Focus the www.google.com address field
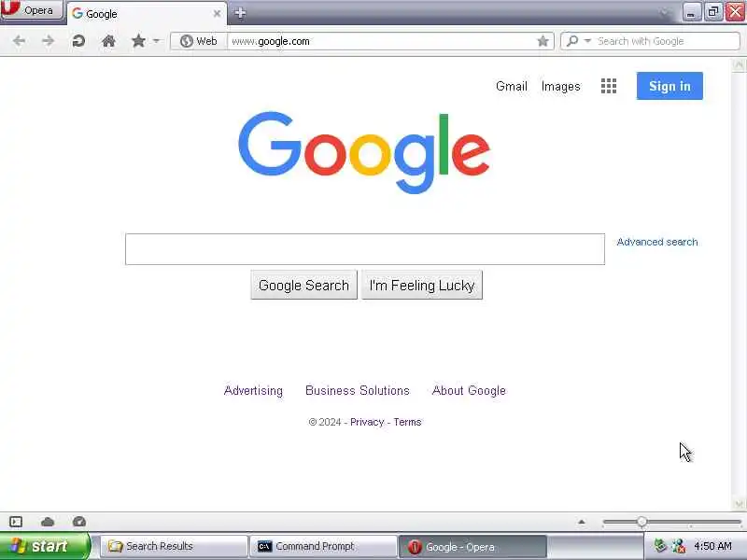747x560 pixels. coord(381,41)
